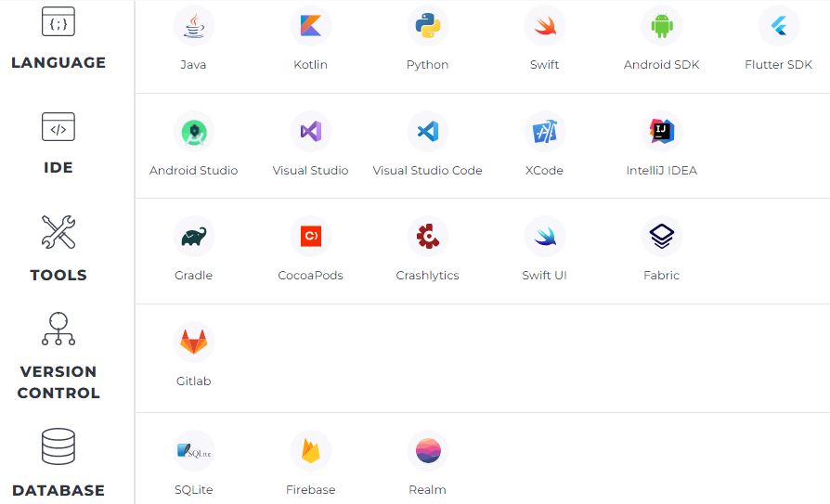The width and height of the screenshot is (830, 504).
Task: Open the TOOLS category heading
Action: click(x=58, y=275)
